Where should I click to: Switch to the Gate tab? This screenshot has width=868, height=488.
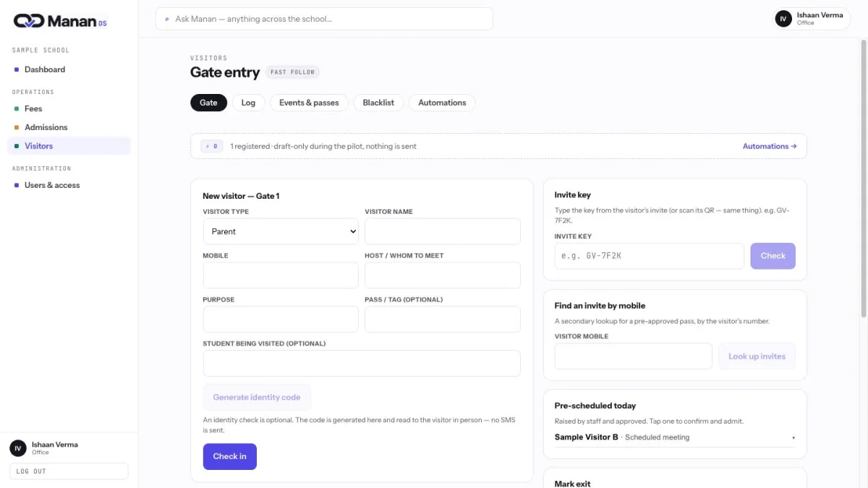point(208,103)
